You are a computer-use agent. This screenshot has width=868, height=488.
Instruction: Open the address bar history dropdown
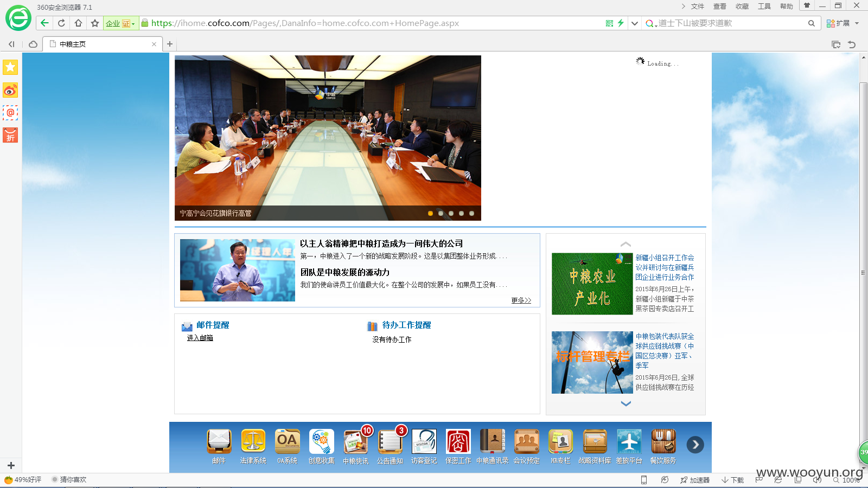point(634,23)
